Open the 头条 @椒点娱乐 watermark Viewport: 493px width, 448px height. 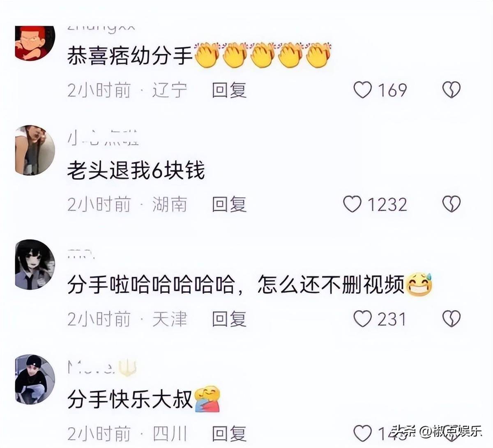pos(437,432)
